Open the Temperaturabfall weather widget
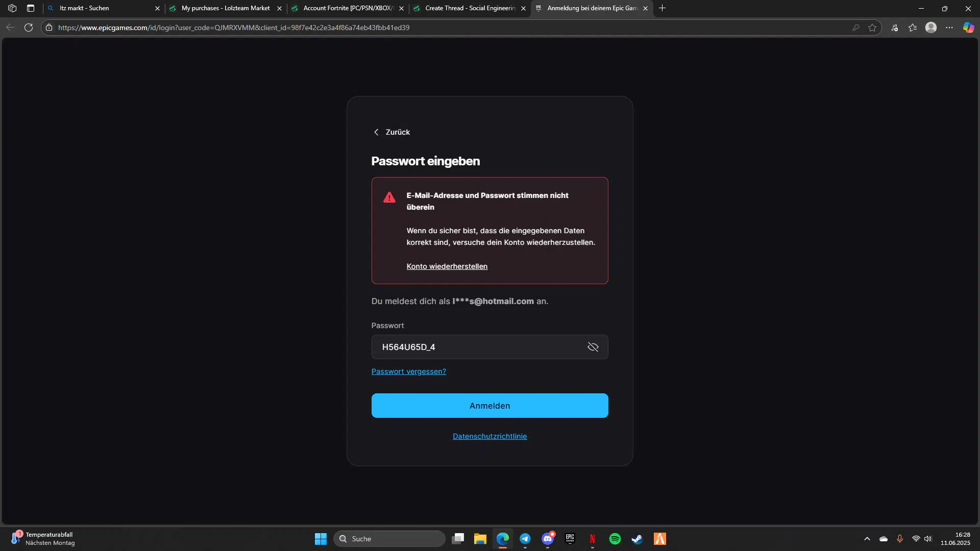Viewport: 980px width, 551px height. pos(43,539)
